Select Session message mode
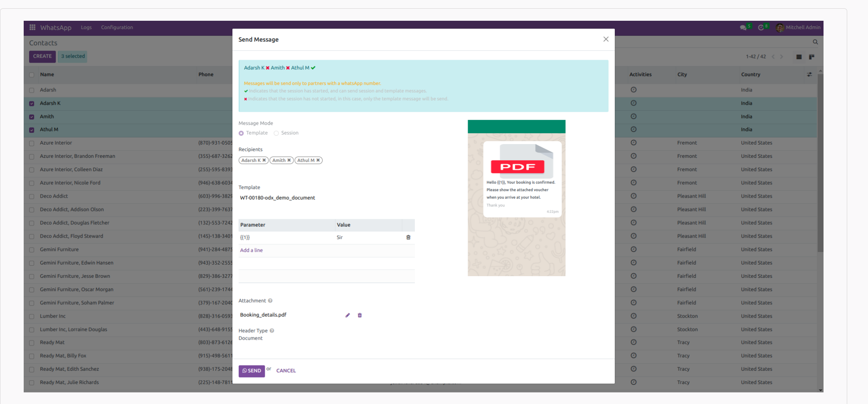Viewport: 868px width, 404px height. click(x=276, y=133)
